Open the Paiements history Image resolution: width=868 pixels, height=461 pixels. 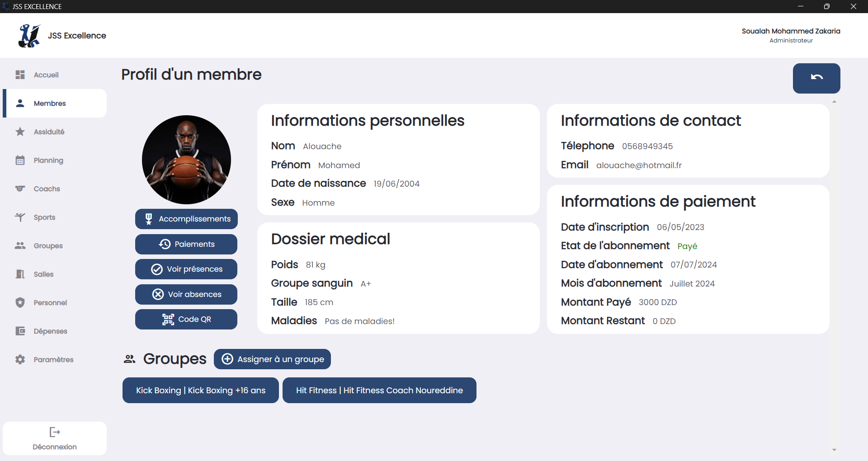tap(186, 244)
